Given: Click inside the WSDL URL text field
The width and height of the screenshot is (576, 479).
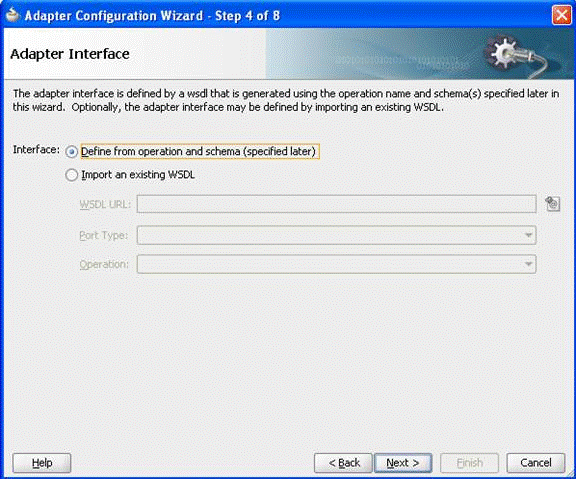Looking at the screenshot, I should click(336, 204).
